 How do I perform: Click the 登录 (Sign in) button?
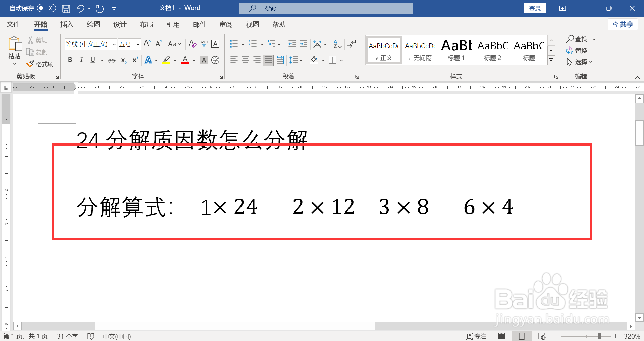(x=535, y=8)
